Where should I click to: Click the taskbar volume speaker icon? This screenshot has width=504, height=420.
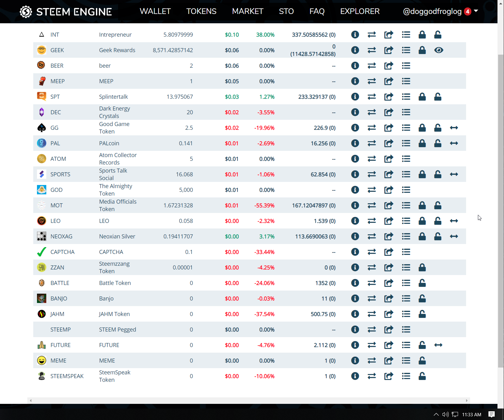pos(445,414)
